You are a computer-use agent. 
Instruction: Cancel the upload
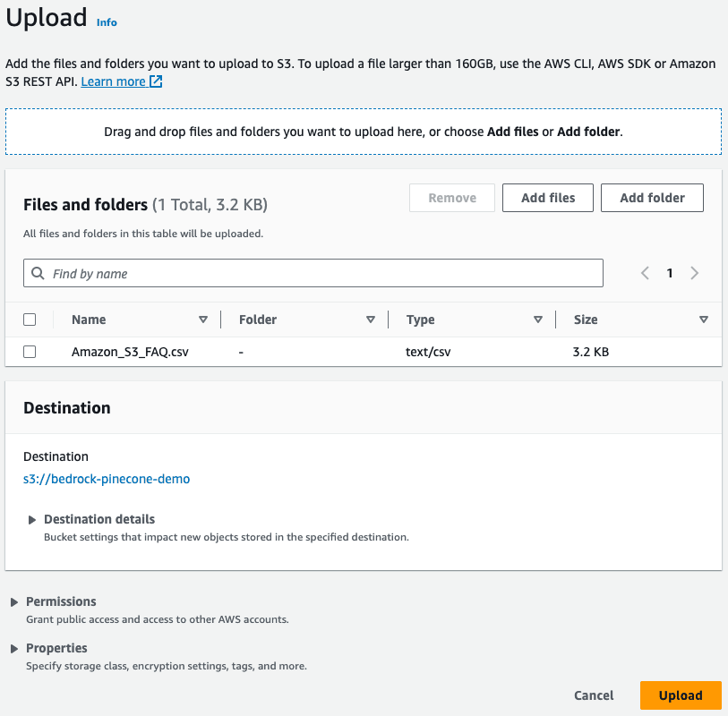pyautogui.click(x=594, y=695)
